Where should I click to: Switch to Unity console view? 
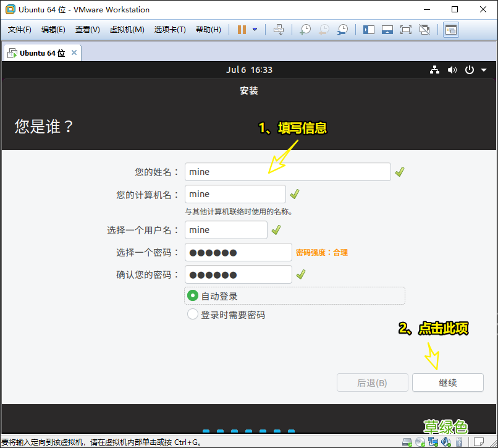pyautogui.click(x=451, y=30)
